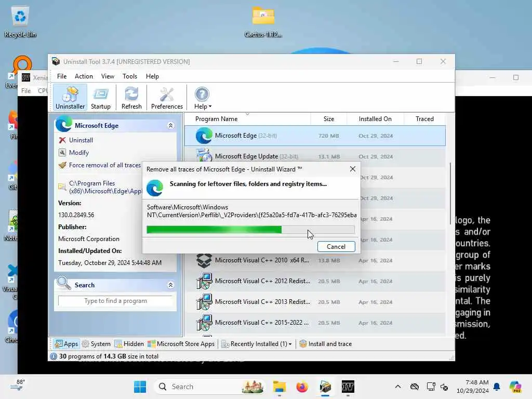
Task: Click Modify in the Microsoft Edge panel
Action: (x=79, y=153)
